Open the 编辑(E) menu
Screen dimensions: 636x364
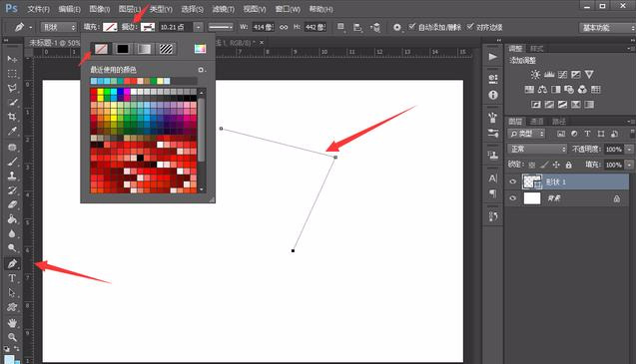coord(69,9)
